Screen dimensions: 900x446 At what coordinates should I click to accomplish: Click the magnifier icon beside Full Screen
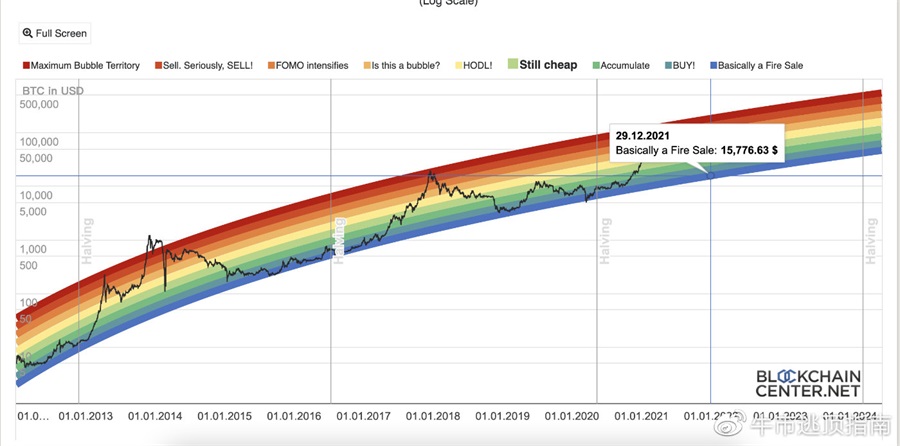(x=27, y=33)
